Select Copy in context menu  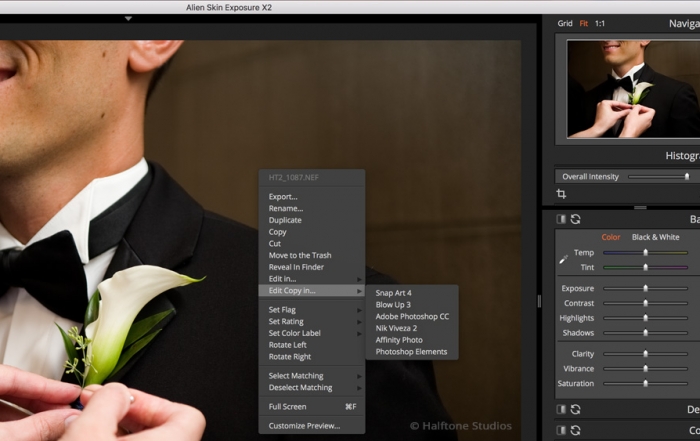tap(312, 232)
